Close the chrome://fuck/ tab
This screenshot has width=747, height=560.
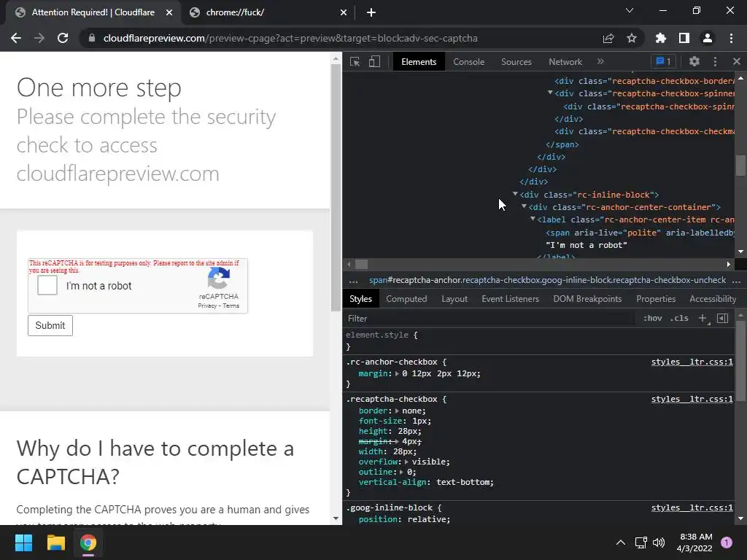click(344, 12)
